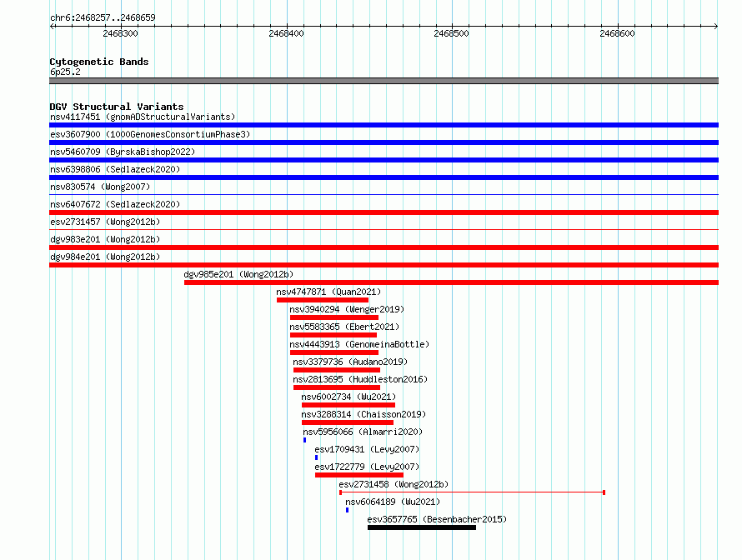Click the blue bar under nsv6398806
The width and height of the screenshot is (742, 560).
pos(384,177)
